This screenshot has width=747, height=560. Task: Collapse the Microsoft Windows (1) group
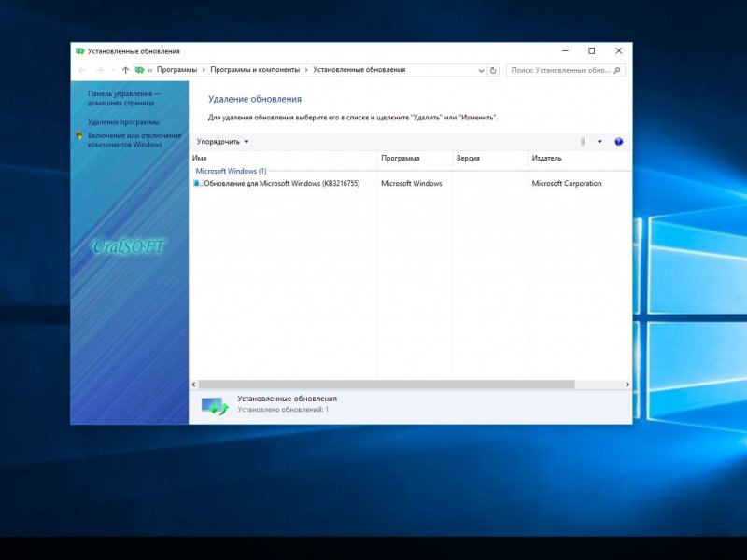click(x=231, y=171)
